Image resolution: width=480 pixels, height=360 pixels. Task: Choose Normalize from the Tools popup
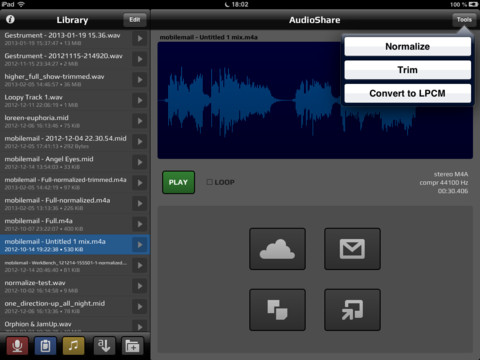coord(407,46)
